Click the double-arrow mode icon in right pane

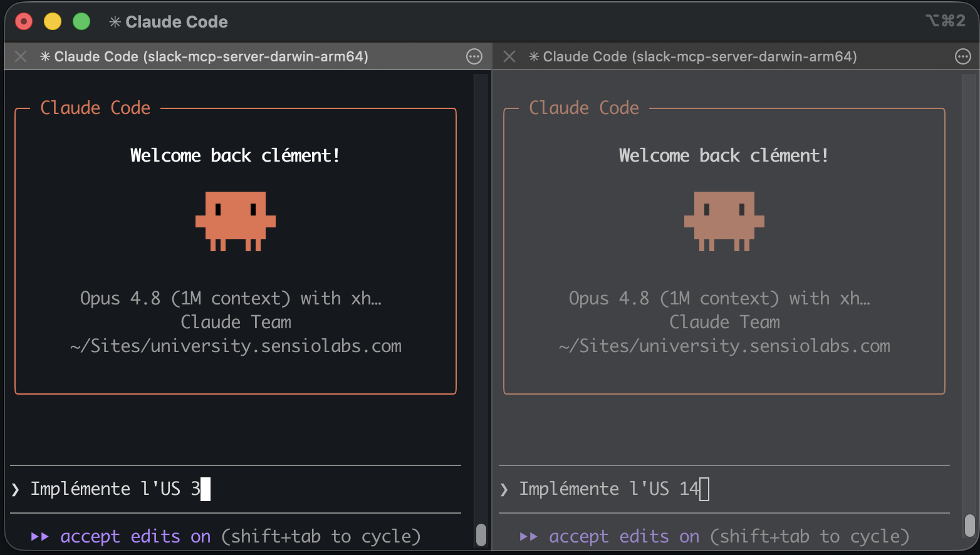click(x=529, y=537)
